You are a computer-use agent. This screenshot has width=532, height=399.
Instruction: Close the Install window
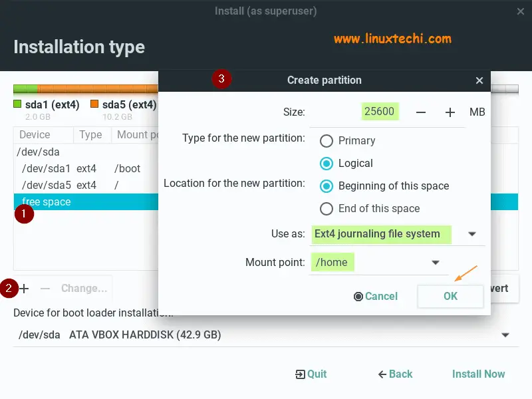click(521, 11)
